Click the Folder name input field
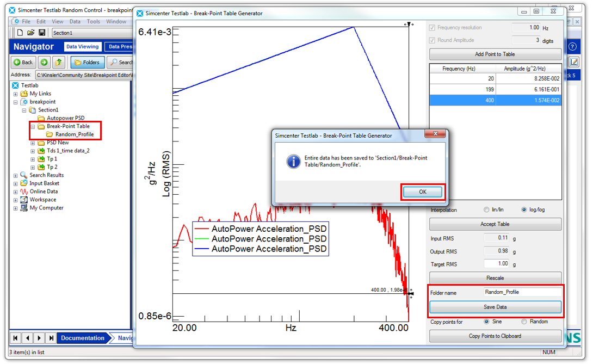 pyautogui.click(x=522, y=292)
